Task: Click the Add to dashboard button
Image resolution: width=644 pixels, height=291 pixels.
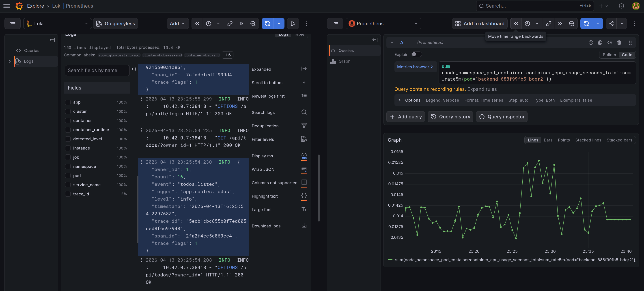Action: coord(480,24)
